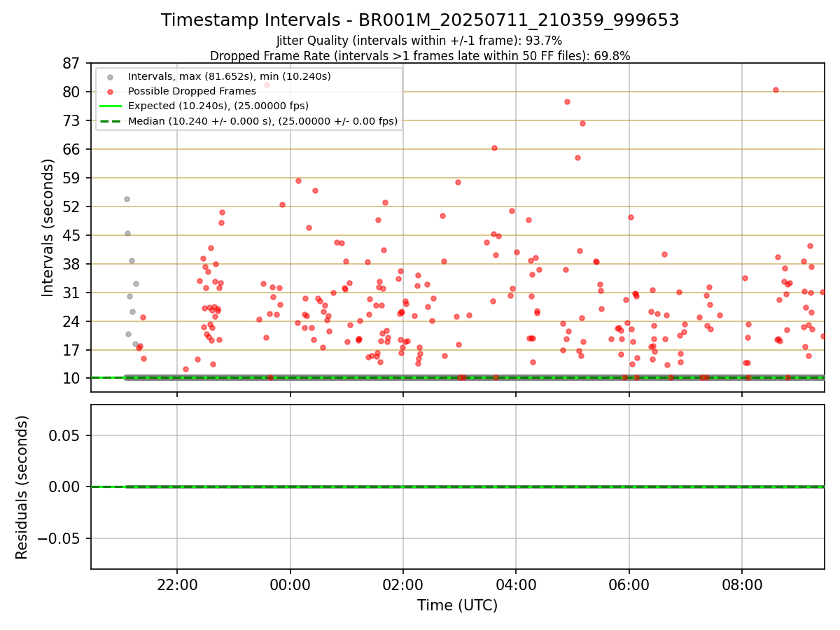Click the green expected line in the residuals plot

(457, 486)
